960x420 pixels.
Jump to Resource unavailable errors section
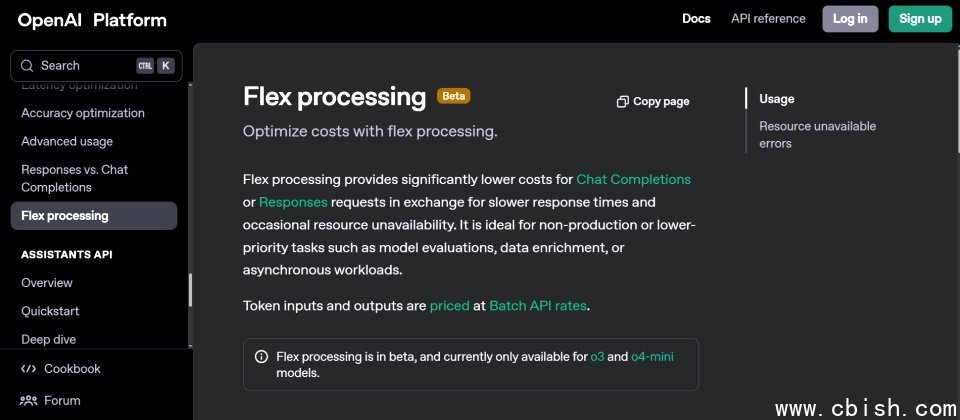click(817, 135)
